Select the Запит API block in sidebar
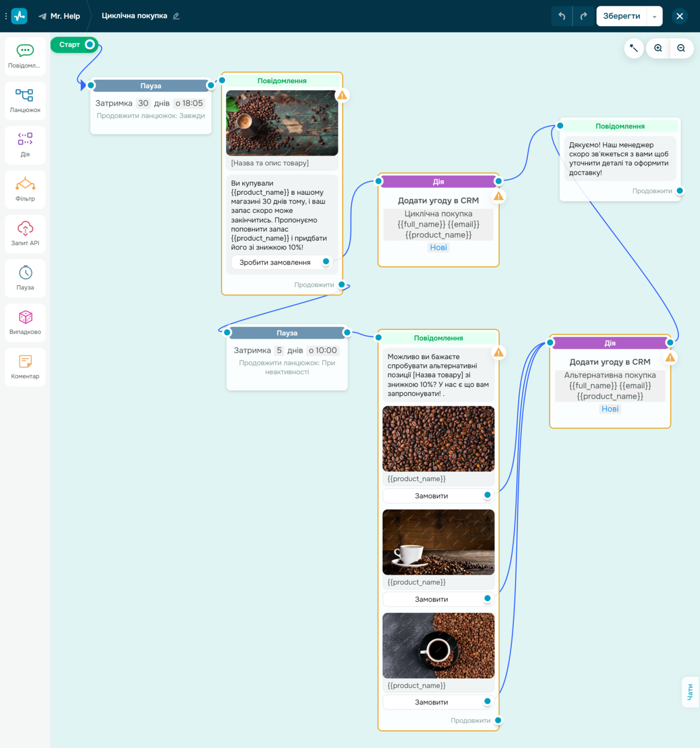 [x=25, y=233]
